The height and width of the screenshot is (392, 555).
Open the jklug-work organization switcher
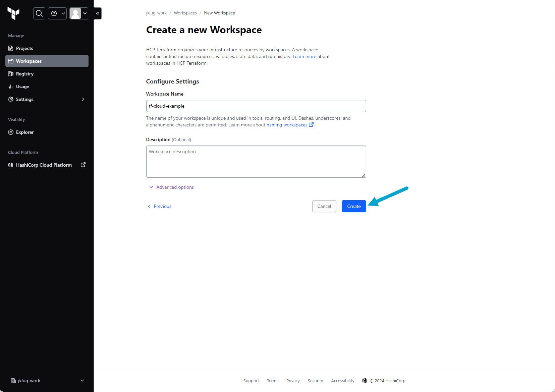click(x=47, y=381)
